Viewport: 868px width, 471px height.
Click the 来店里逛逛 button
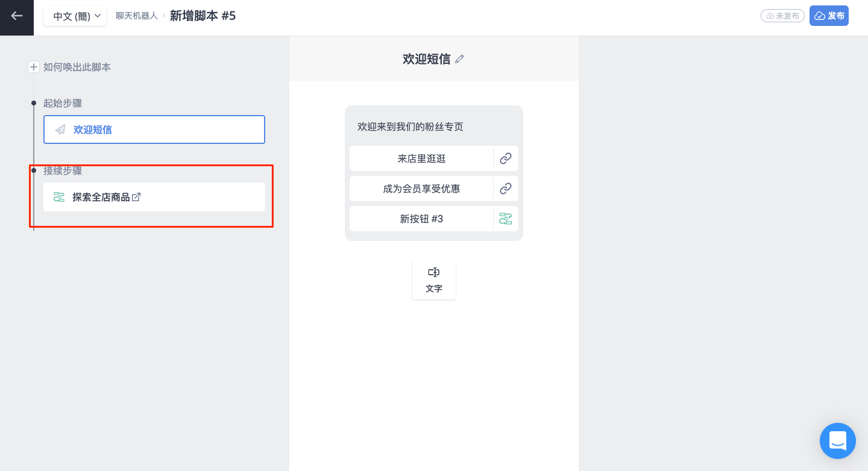(421, 158)
